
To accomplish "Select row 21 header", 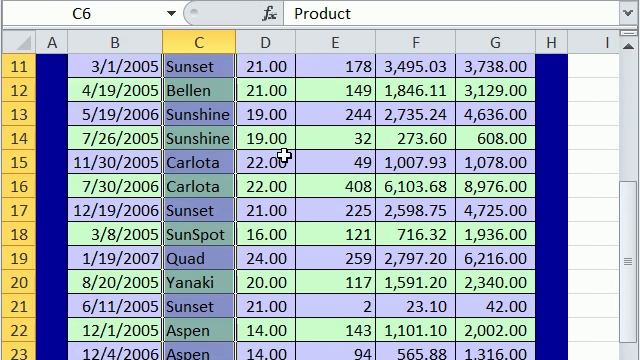I will 19,306.
